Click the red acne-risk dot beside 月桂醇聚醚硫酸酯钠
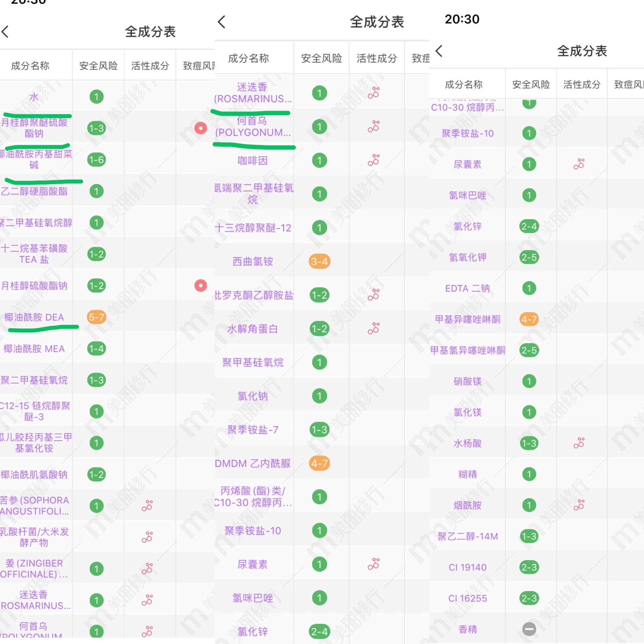 pyautogui.click(x=200, y=128)
